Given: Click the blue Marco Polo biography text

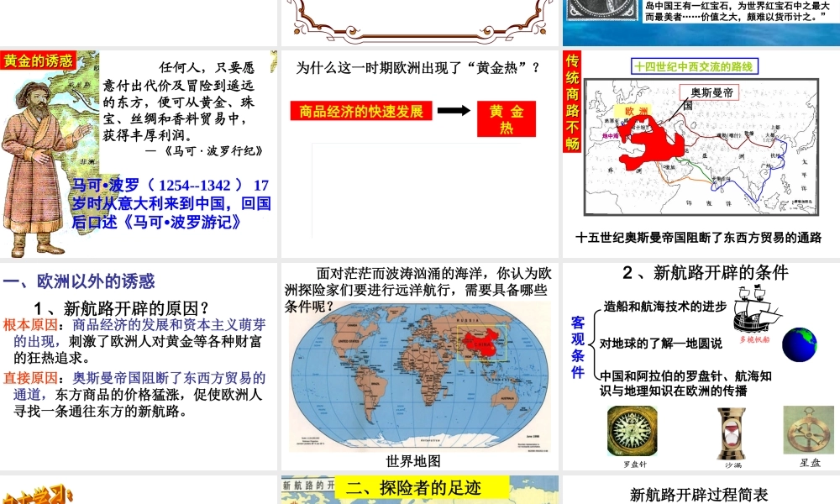Looking at the screenshot, I should (171, 203).
